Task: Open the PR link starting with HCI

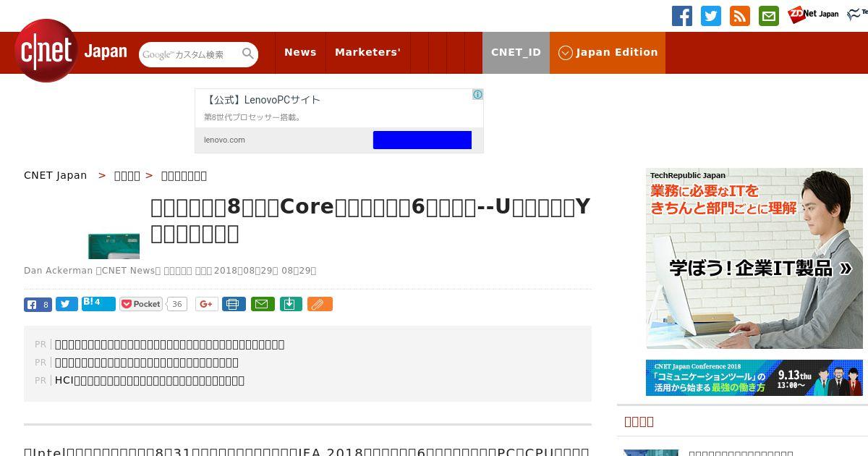Action: (150, 380)
